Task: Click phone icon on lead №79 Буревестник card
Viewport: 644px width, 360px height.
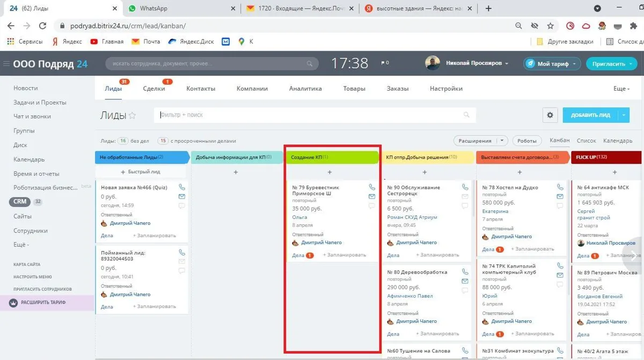Action: point(372,187)
